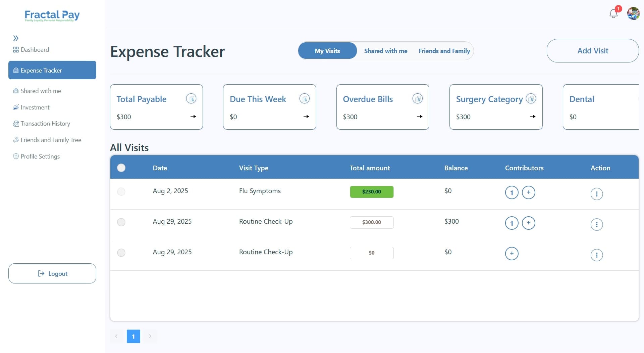Click the Due This Week card icon
The height and width of the screenshot is (353, 644).
coord(304,99)
